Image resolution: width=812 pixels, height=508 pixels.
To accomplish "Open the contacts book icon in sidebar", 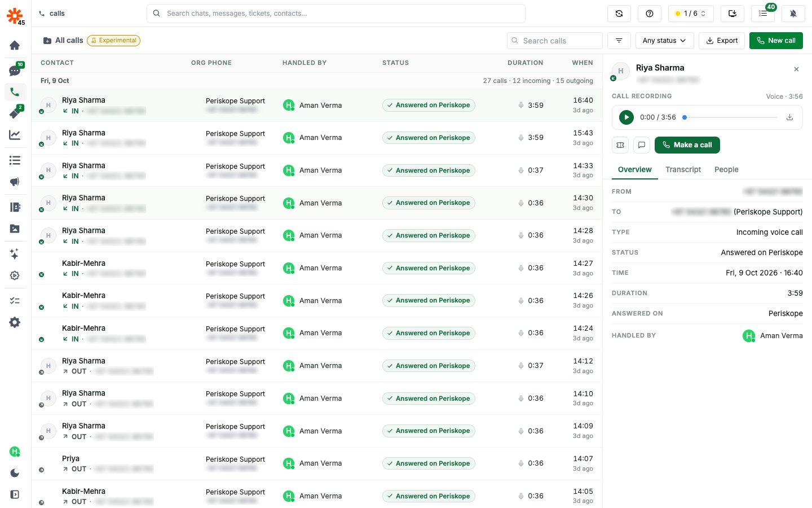I will click(15, 207).
